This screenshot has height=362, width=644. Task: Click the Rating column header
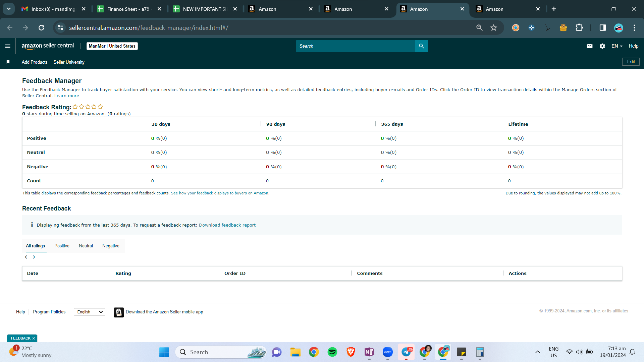pos(123,274)
